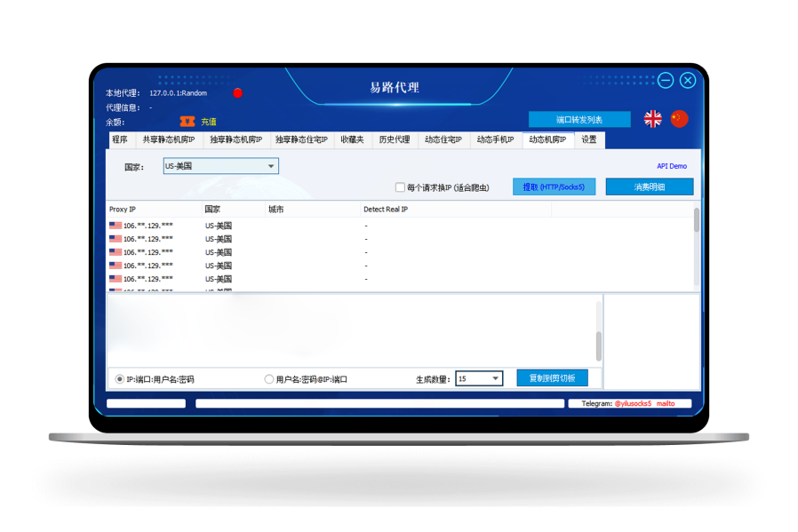798x532 pixels.
Task: Expand the 国家 country dropdown
Action: (x=221, y=166)
